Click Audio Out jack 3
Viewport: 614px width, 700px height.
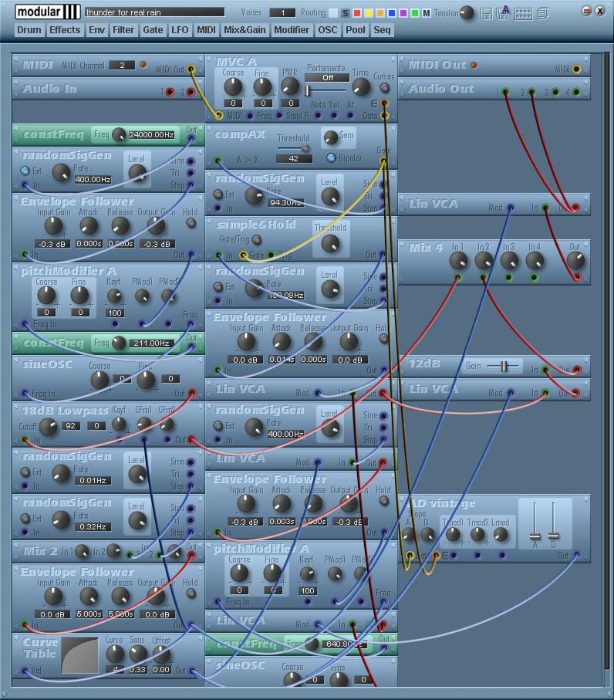click(x=555, y=92)
